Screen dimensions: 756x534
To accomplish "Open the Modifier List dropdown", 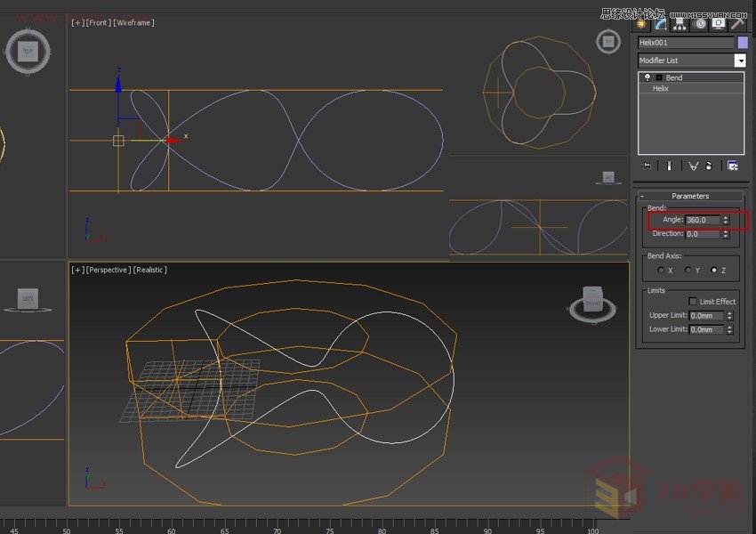I will point(740,61).
